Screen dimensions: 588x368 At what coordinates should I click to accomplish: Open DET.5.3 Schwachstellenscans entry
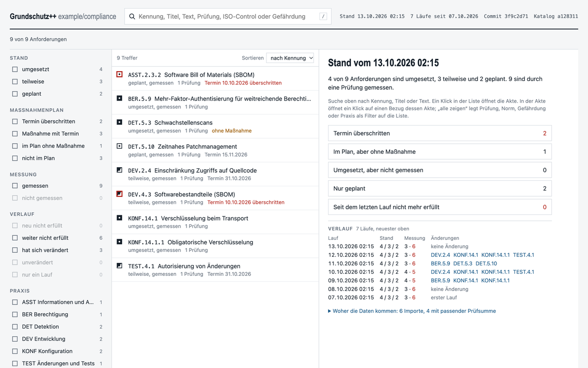(215, 127)
